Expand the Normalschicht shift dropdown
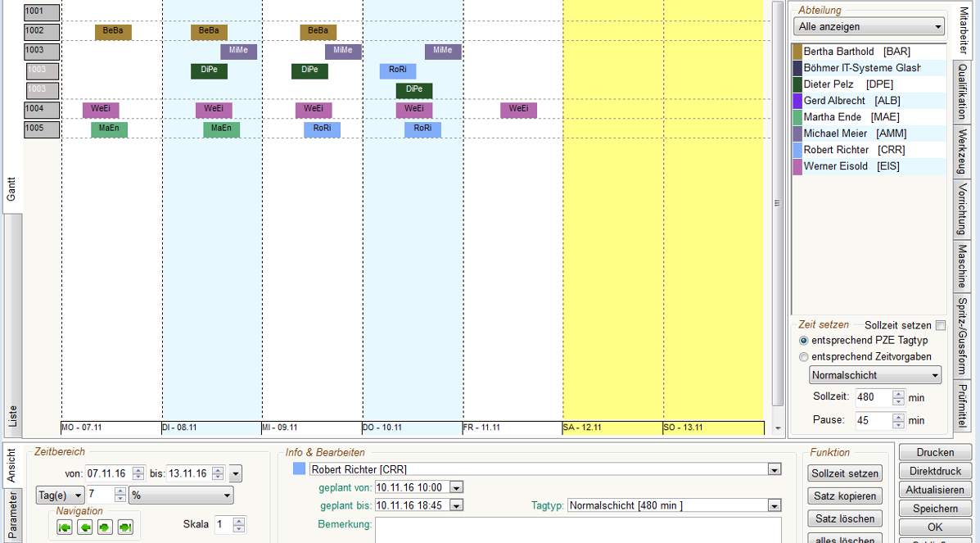Screen dimensions: 980x543 (x=875, y=375)
